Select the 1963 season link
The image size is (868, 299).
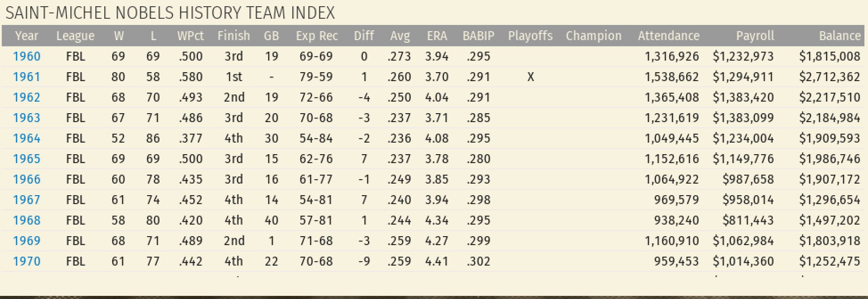click(x=27, y=118)
